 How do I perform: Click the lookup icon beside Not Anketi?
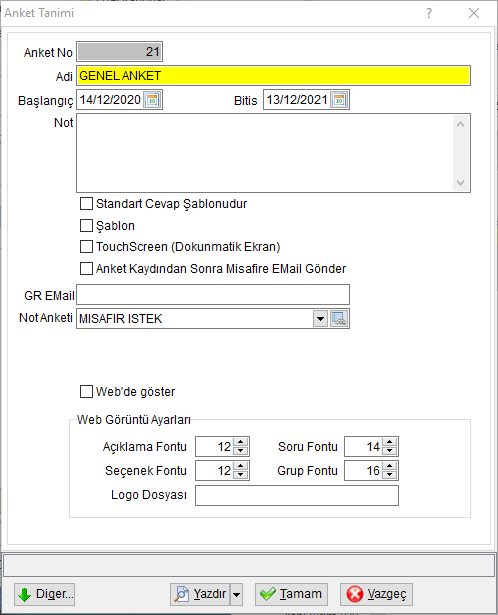pos(339,318)
